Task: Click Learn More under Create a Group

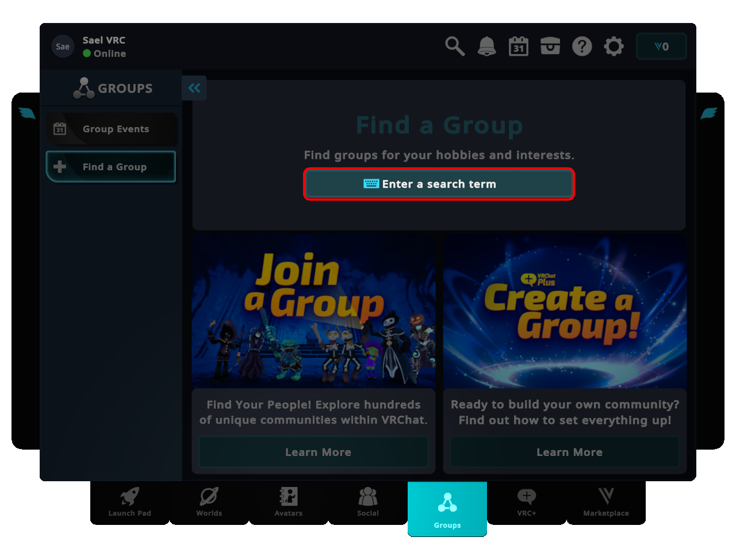Action: (x=569, y=452)
